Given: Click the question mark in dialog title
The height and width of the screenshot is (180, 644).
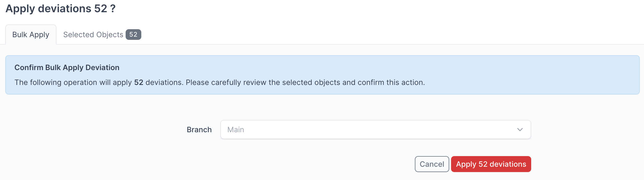Looking at the screenshot, I should coord(113,8).
